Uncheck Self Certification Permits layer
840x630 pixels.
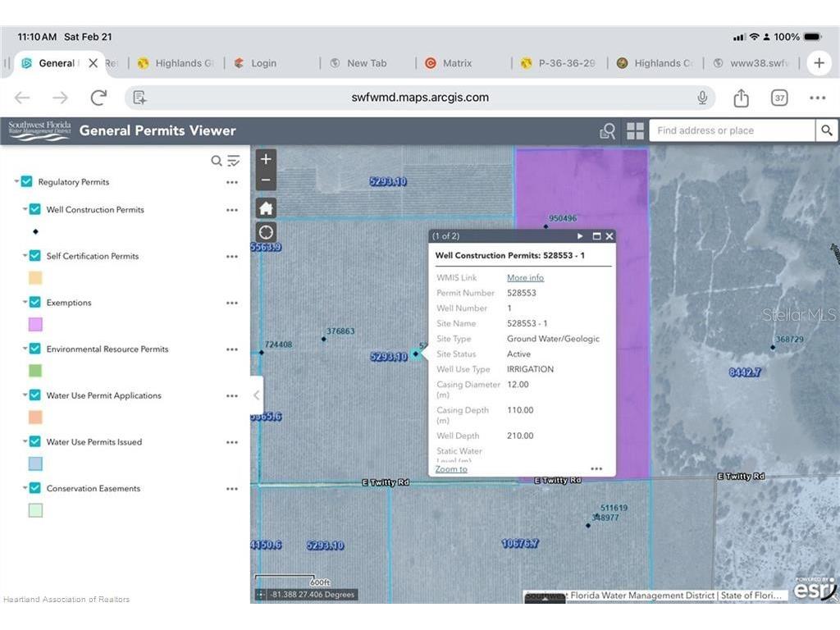pos(34,256)
